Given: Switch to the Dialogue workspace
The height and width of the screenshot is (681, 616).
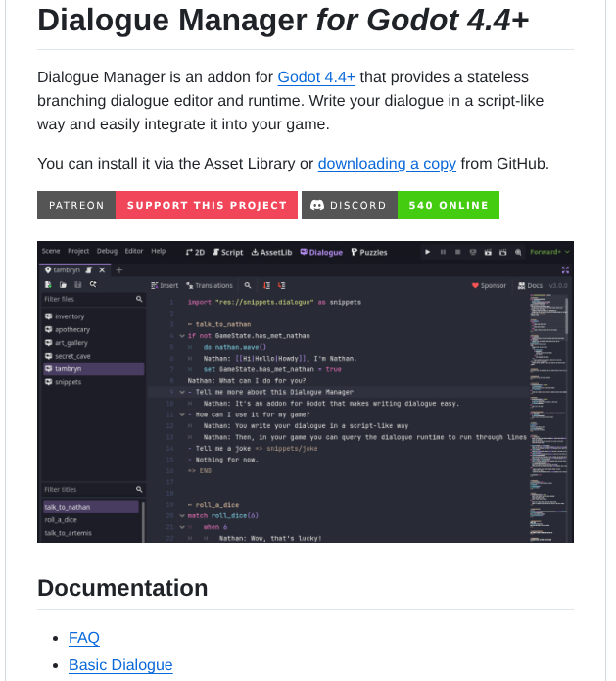Looking at the screenshot, I should 321,253.
